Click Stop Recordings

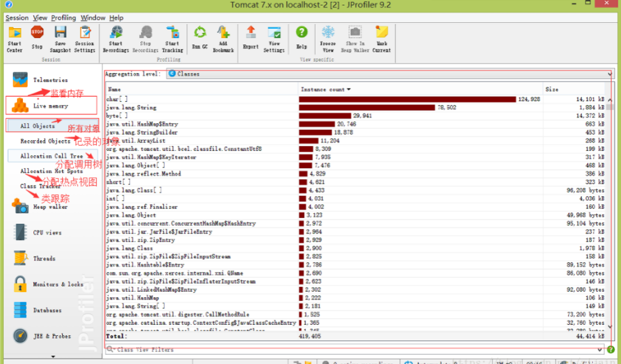(145, 39)
